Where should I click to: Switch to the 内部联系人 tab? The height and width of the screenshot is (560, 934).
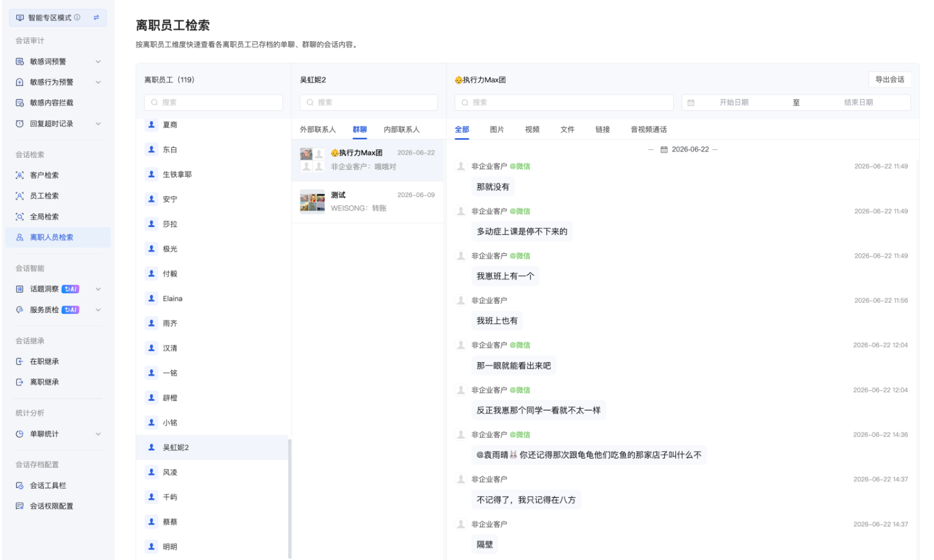pos(401,129)
